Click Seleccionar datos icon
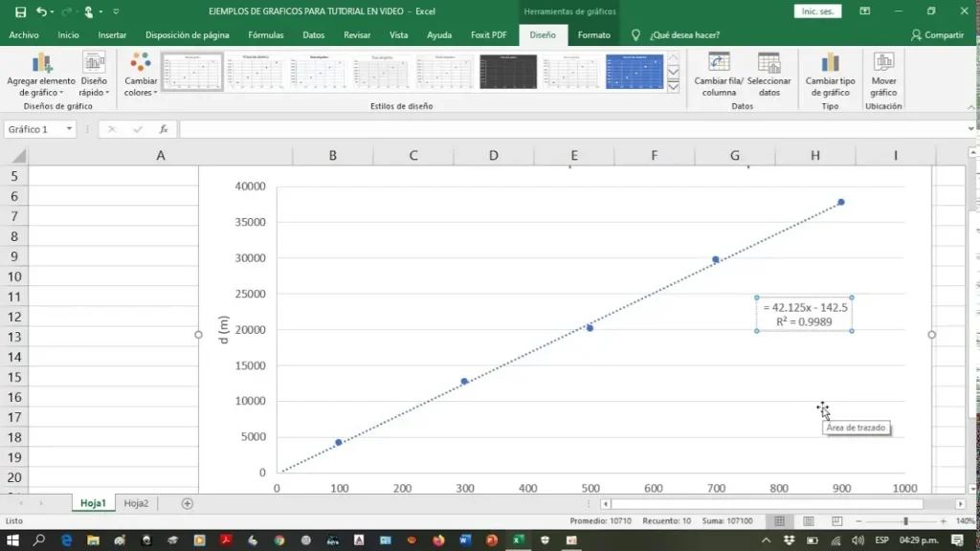The width and height of the screenshot is (980, 551). [768, 64]
